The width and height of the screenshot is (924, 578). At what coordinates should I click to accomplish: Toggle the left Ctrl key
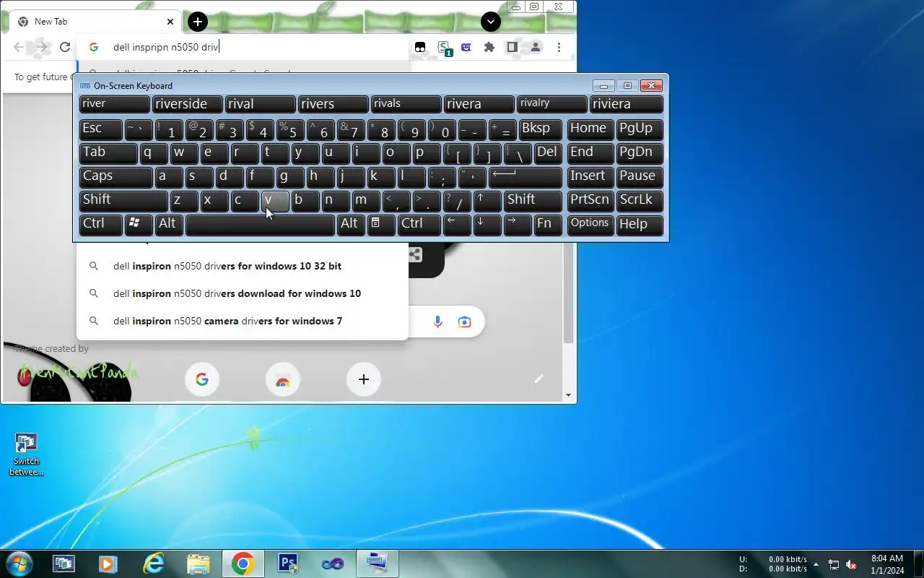pyautogui.click(x=101, y=225)
